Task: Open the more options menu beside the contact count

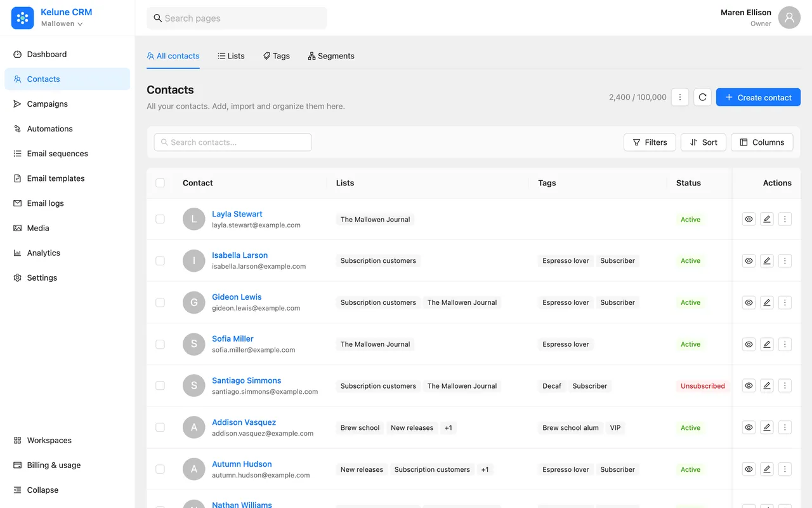Action: (680, 97)
